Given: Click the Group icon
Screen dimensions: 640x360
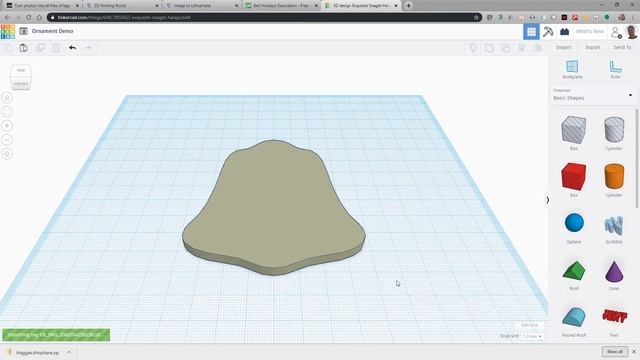Looking at the screenshot, I should pyautogui.click(x=489, y=48).
